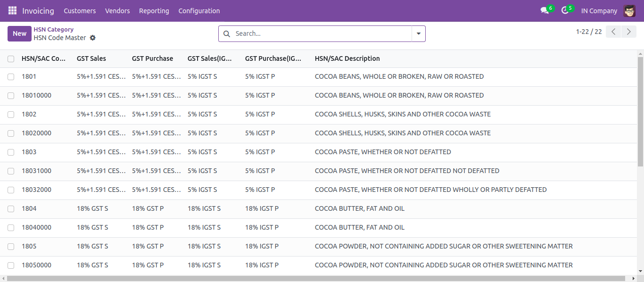Click the search magnifier icon
Image resolution: width=644 pixels, height=282 pixels.
tap(227, 33)
